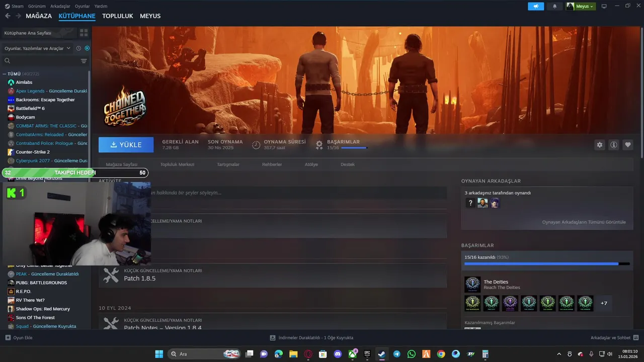Open the MEYUS profile tab
Viewport: 644px width, 362px height.
150,16
